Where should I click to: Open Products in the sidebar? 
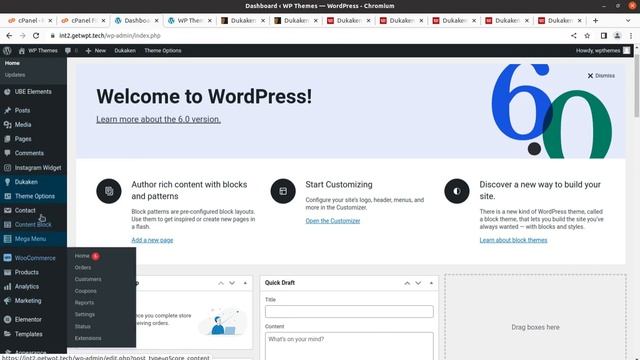pos(27,272)
